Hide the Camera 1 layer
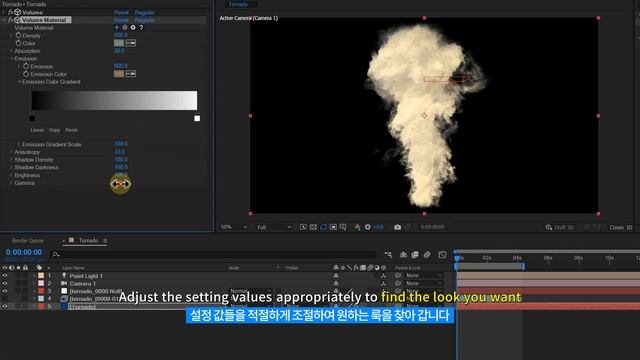This screenshot has height=360, width=640. 4,283
